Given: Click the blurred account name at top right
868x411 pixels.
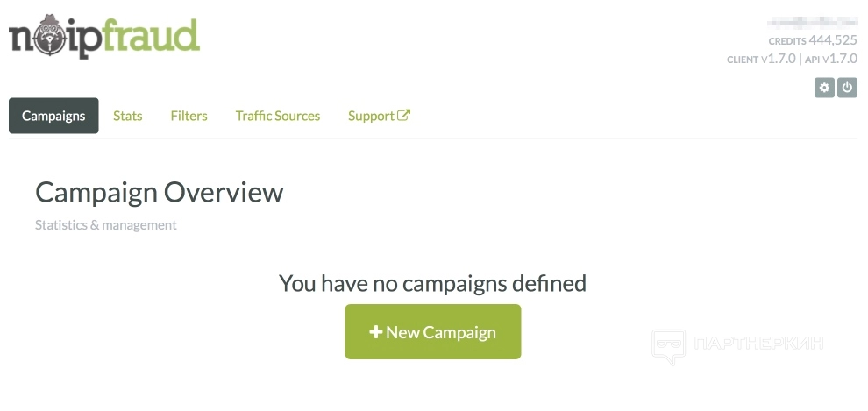Looking at the screenshot, I should pos(811,22).
